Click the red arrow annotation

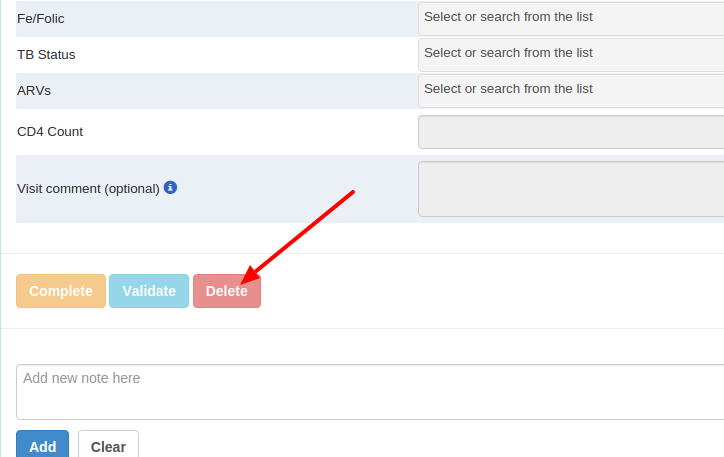300,232
